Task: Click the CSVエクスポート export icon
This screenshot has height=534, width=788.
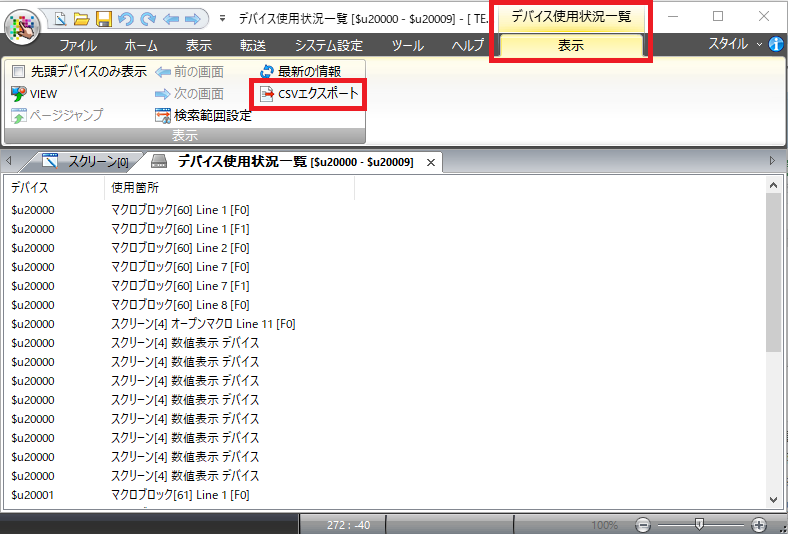Action: click(x=268, y=94)
